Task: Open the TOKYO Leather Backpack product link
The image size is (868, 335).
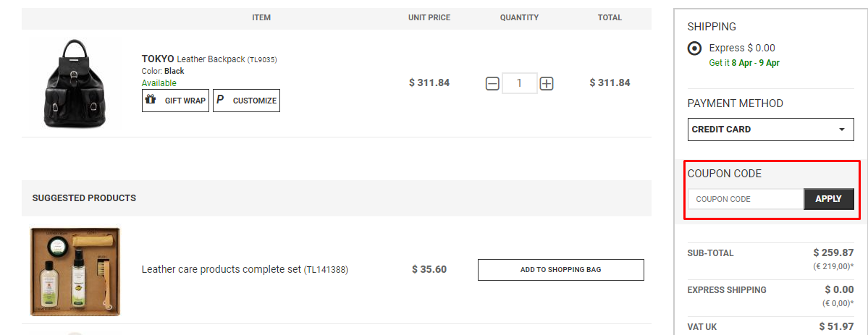Action: coord(209,59)
